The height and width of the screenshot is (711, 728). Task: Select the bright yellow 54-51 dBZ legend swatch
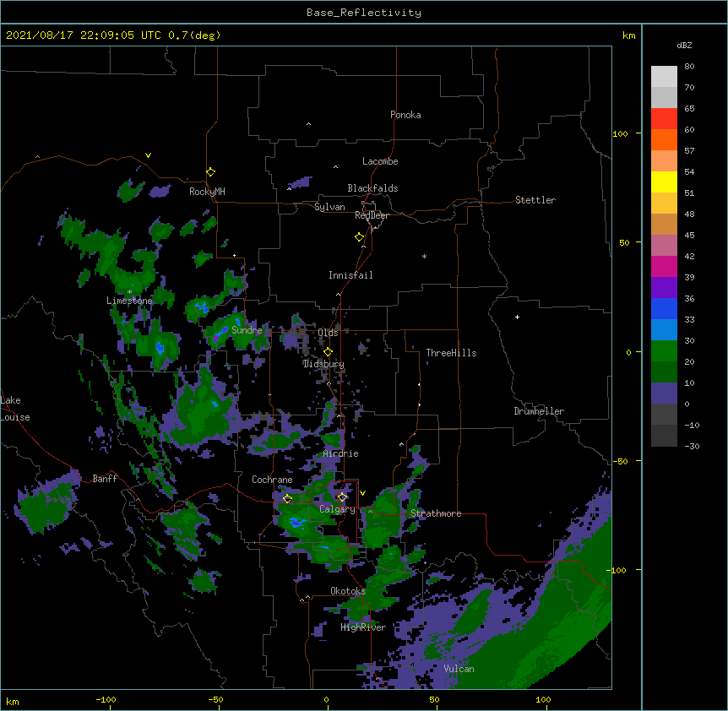664,182
